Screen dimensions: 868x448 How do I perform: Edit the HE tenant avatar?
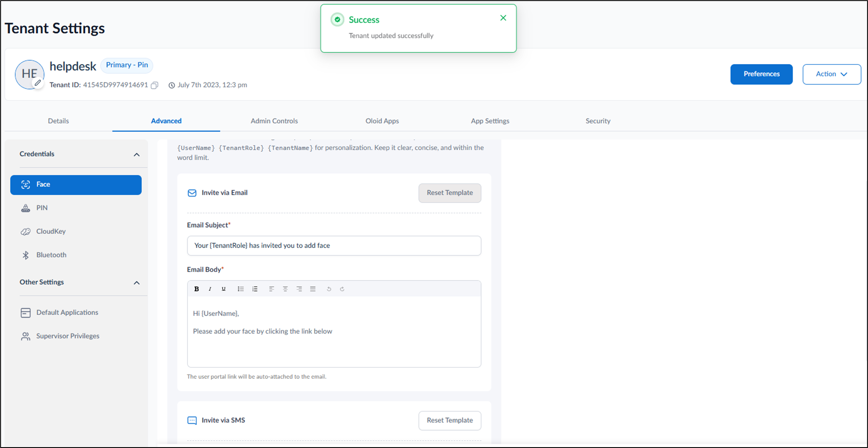38,83
